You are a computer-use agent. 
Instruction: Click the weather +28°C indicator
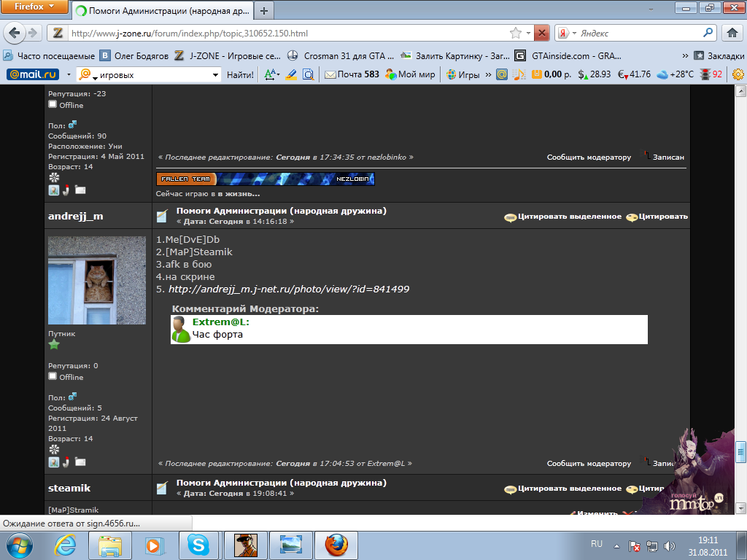pyautogui.click(x=675, y=74)
